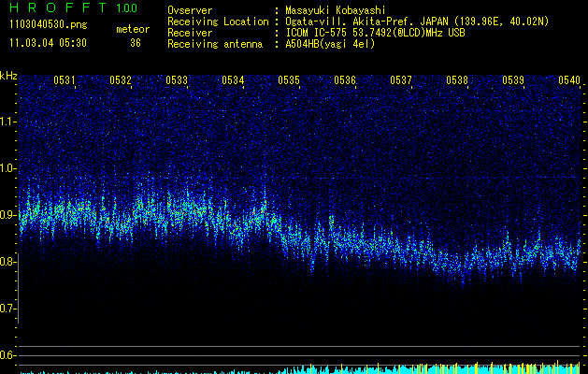Click the 0.7 frequency axis label
The width and height of the screenshot is (588, 374).
click(x=8, y=308)
